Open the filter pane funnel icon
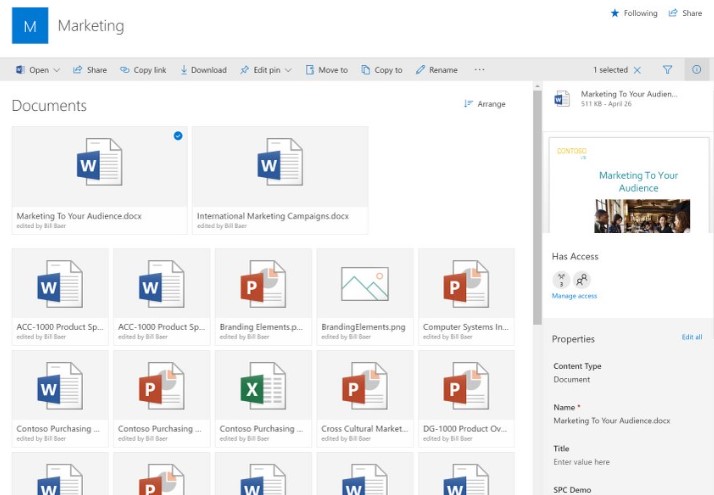This screenshot has width=714, height=495. [667, 70]
